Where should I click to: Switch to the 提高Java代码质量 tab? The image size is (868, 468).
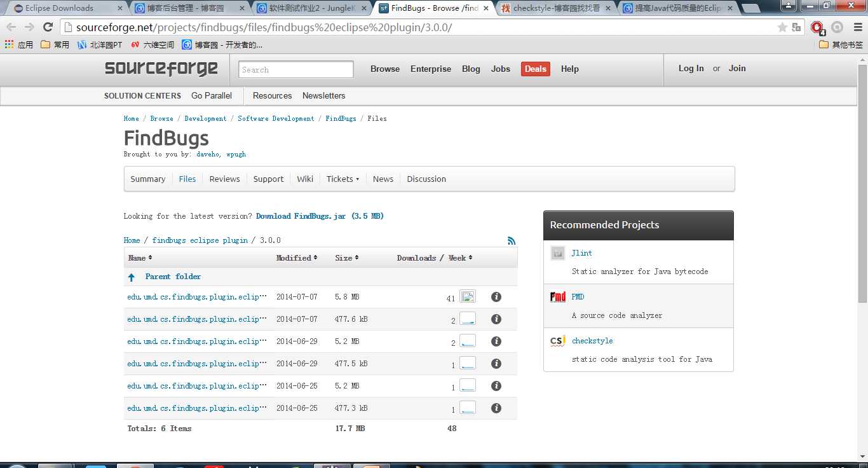point(677,8)
